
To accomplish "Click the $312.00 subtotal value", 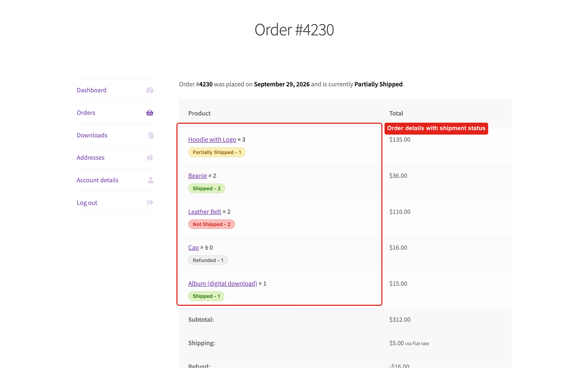I will point(399,320).
